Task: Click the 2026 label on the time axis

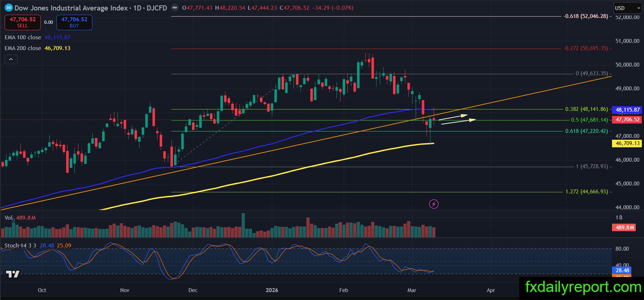Action: coord(272,290)
